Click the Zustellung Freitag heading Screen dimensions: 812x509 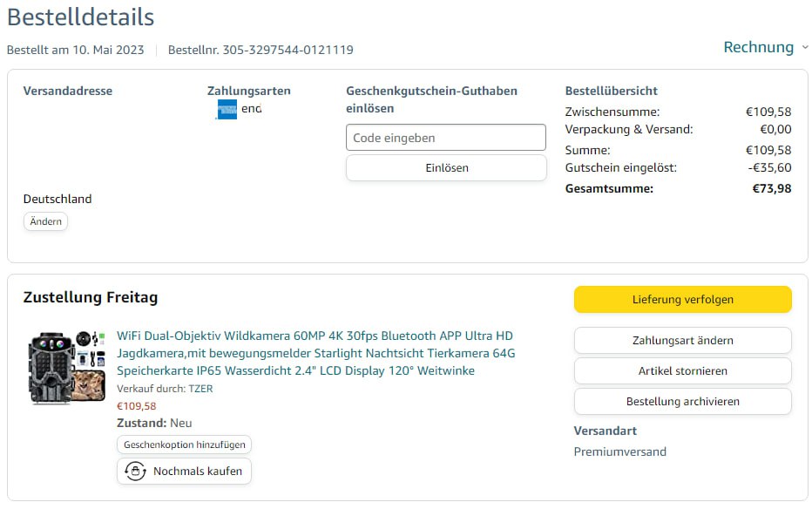(x=91, y=298)
